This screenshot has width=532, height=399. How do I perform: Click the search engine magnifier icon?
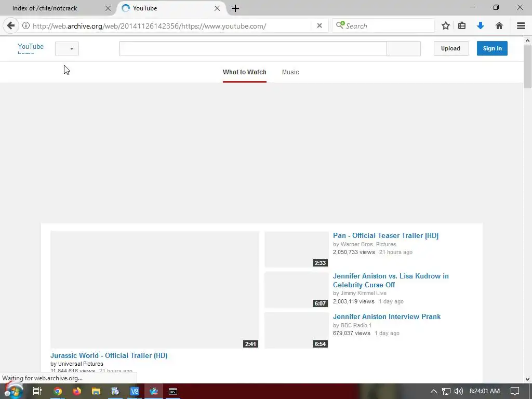click(340, 25)
